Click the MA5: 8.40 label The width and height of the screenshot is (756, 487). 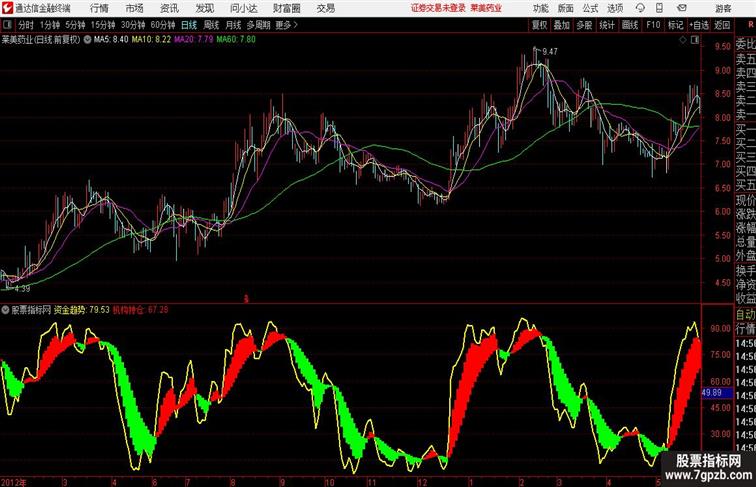pos(111,40)
